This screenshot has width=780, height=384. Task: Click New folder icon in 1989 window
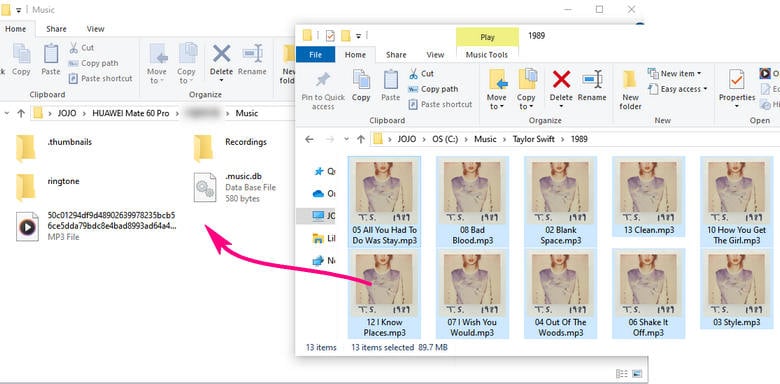pyautogui.click(x=630, y=80)
